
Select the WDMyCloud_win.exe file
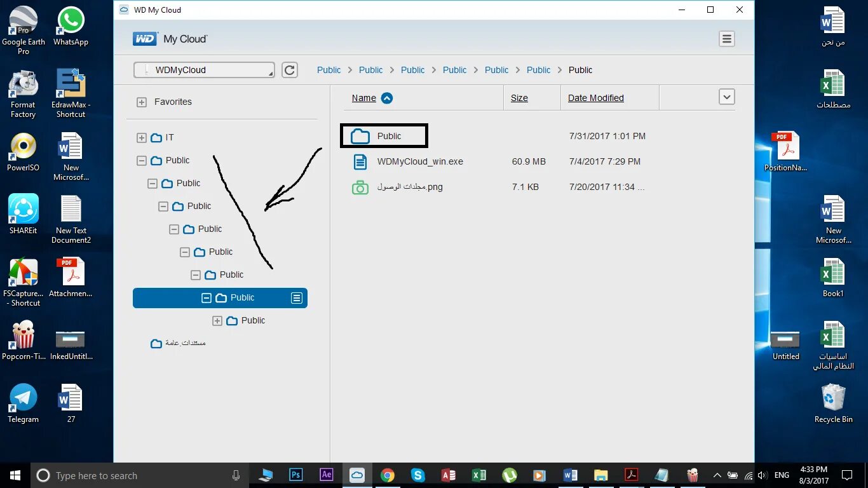[x=420, y=161]
